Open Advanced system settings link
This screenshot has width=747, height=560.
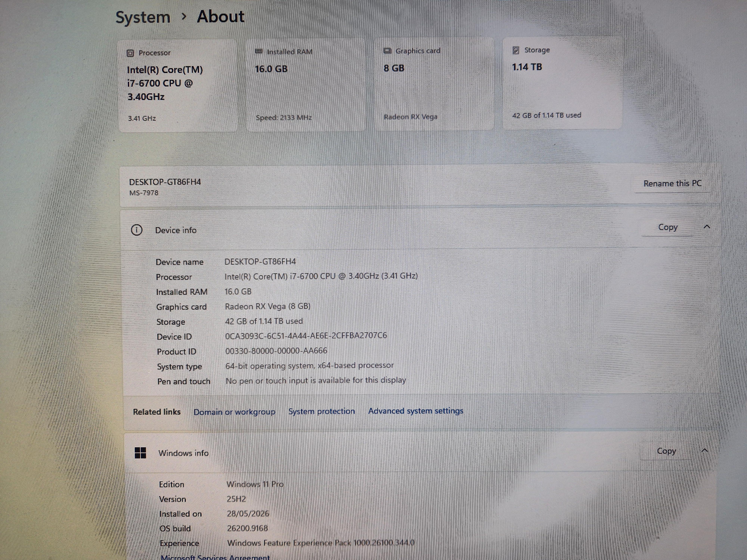[416, 411]
